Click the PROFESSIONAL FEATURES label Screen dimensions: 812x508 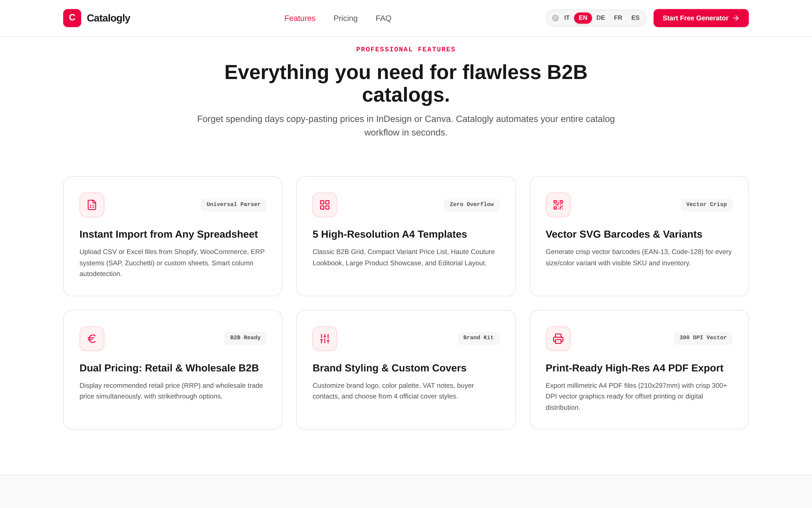coord(406,49)
